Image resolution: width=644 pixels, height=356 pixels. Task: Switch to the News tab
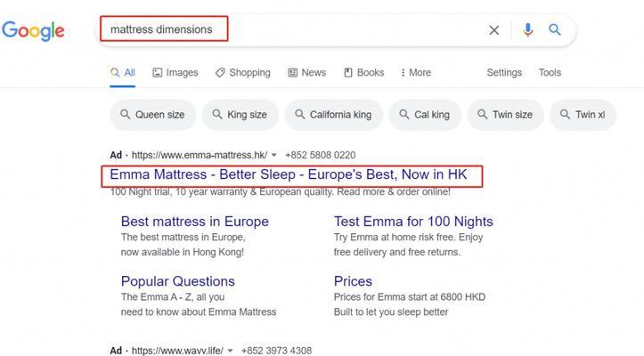(306, 73)
